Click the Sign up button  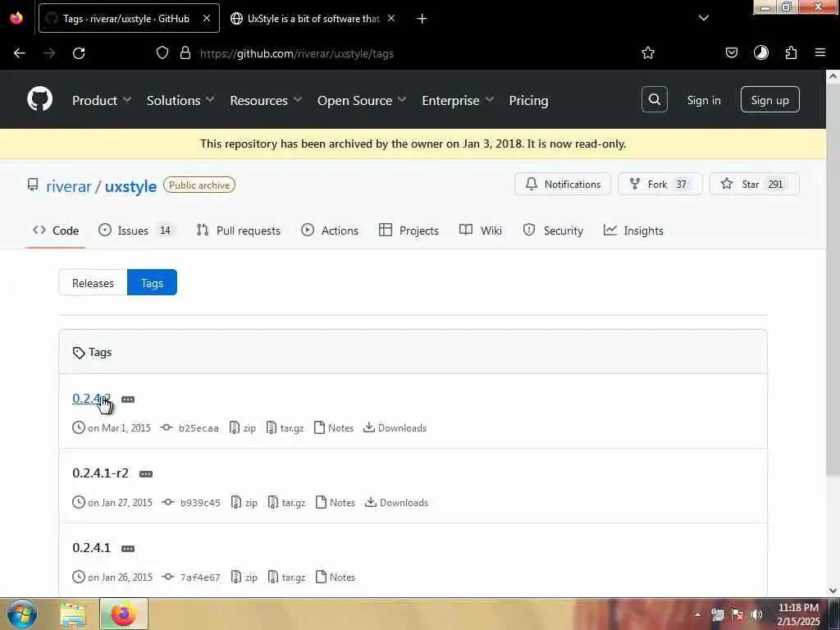point(769,99)
